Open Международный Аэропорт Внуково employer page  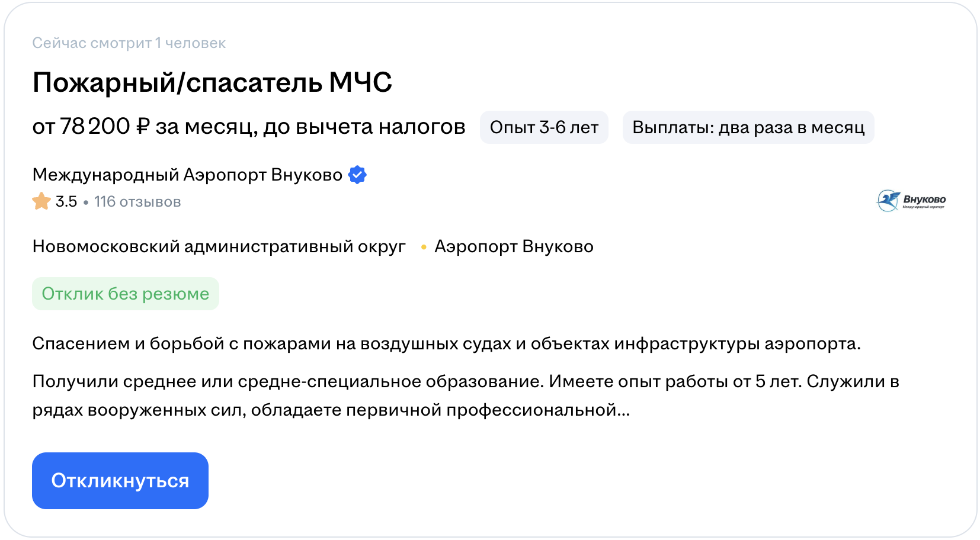pyautogui.click(x=187, y=175)
